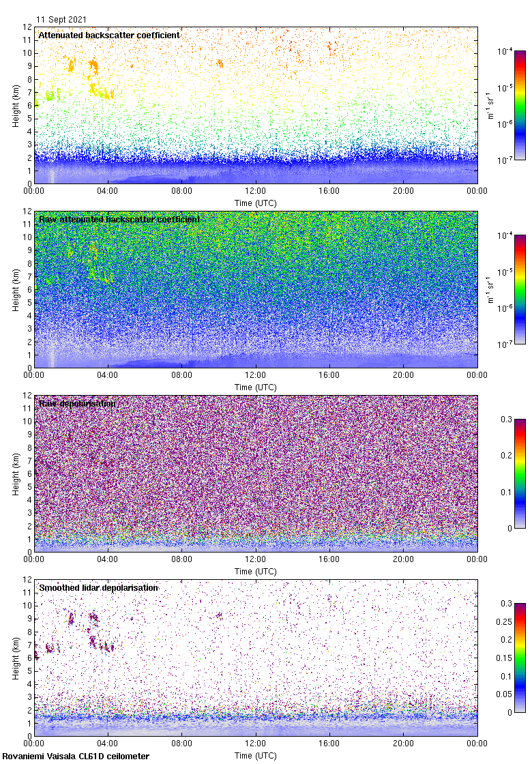Click the 'Smoothed lidar depolarisation' title
Image resolution: width=532 pixels, height=764 pixels.
(x=99, y=587)
